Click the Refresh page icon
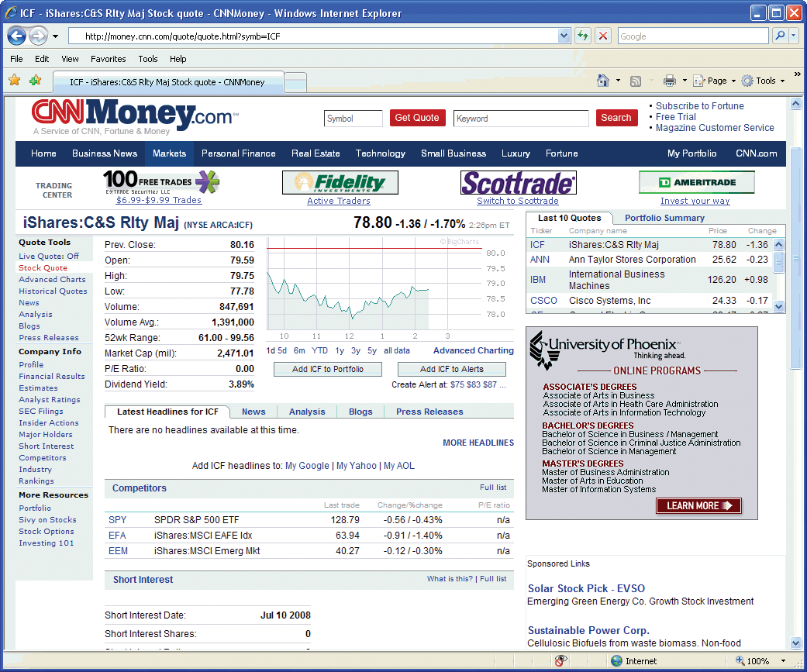 pos(583,36)
